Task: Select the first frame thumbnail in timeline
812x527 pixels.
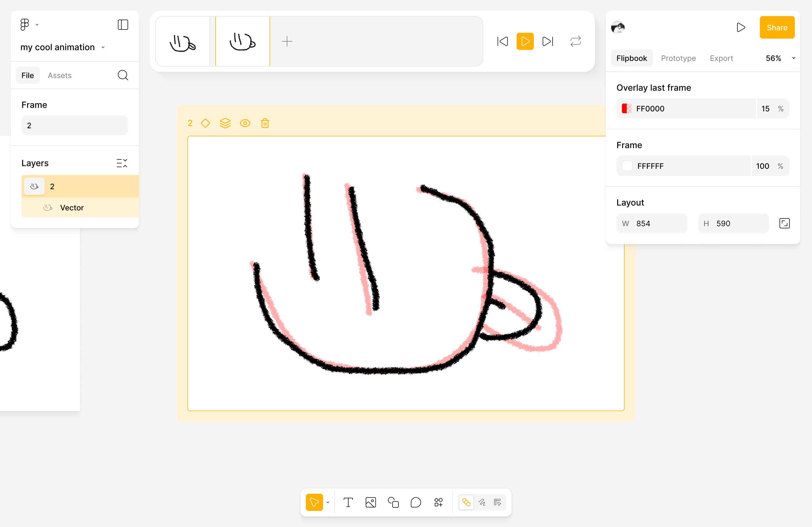Action: [183, 42]
